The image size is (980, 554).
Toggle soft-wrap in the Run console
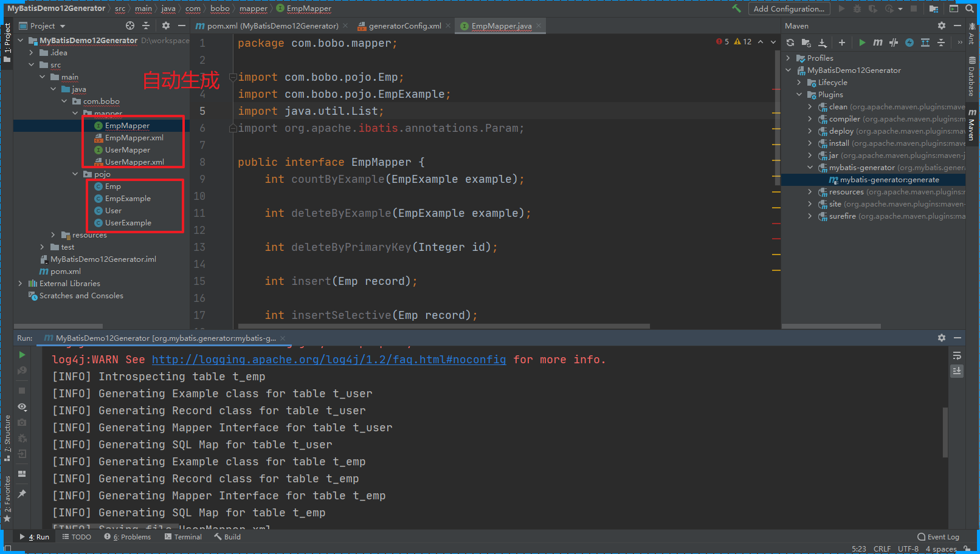click(957, 355)
